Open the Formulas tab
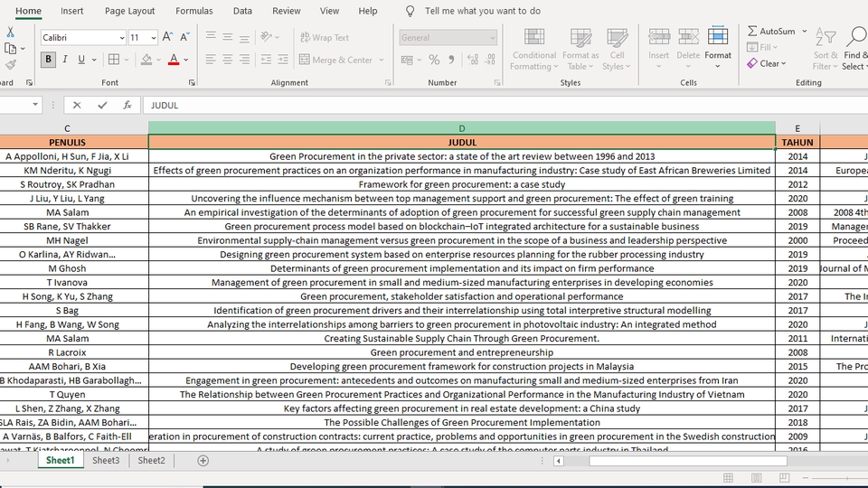 coord(193,11)
